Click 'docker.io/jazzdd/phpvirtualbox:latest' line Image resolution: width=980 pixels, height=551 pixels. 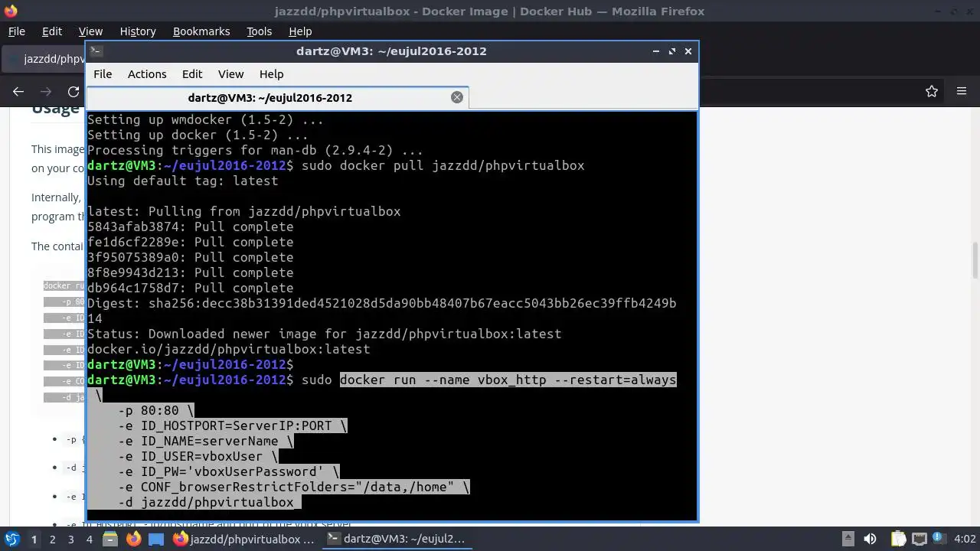point(228,349)
